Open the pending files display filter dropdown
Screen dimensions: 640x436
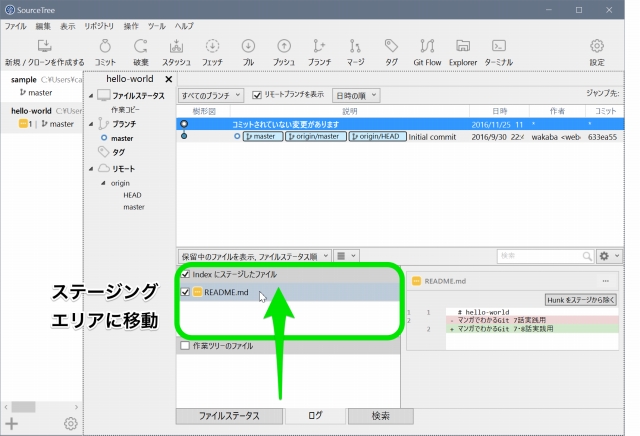point(254,256)
